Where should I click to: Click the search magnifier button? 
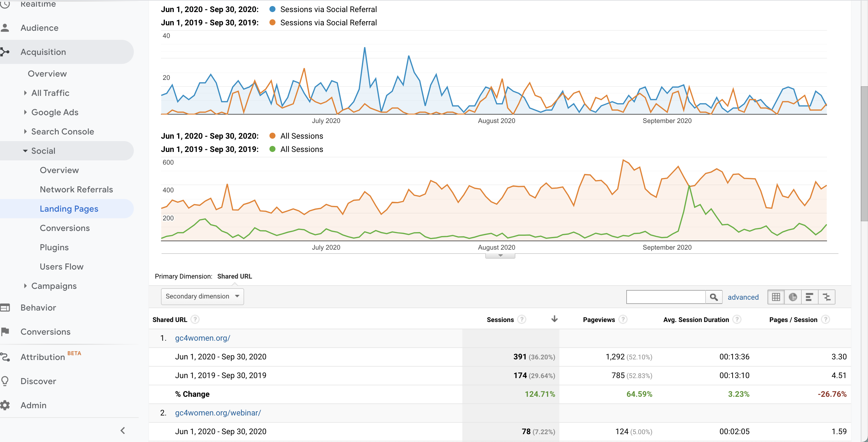714,297
